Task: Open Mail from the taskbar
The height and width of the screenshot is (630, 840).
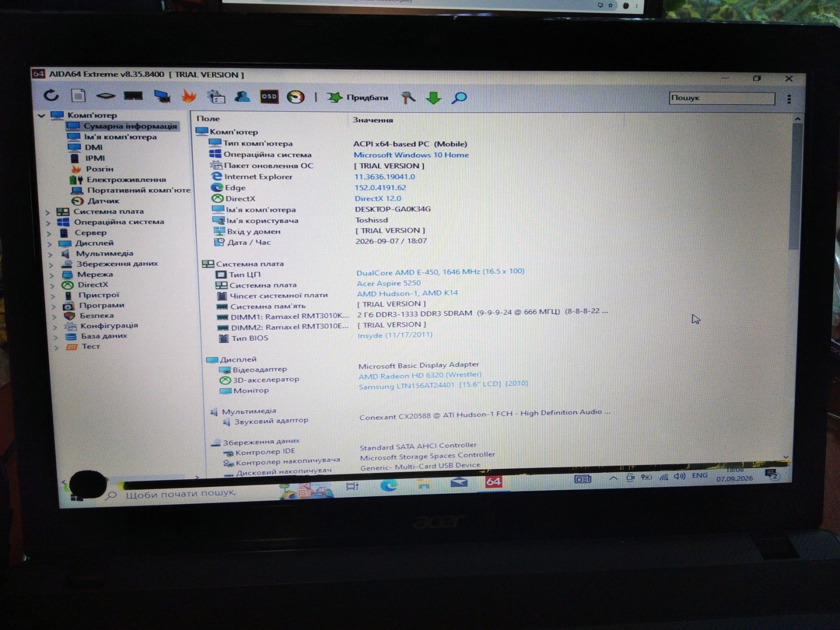Action: [459, 482]
